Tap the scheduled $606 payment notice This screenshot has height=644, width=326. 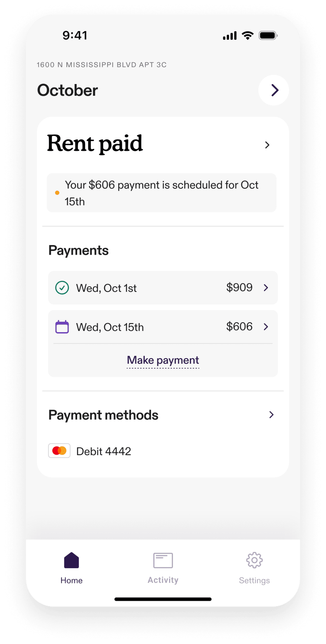[x=162, y=193]
